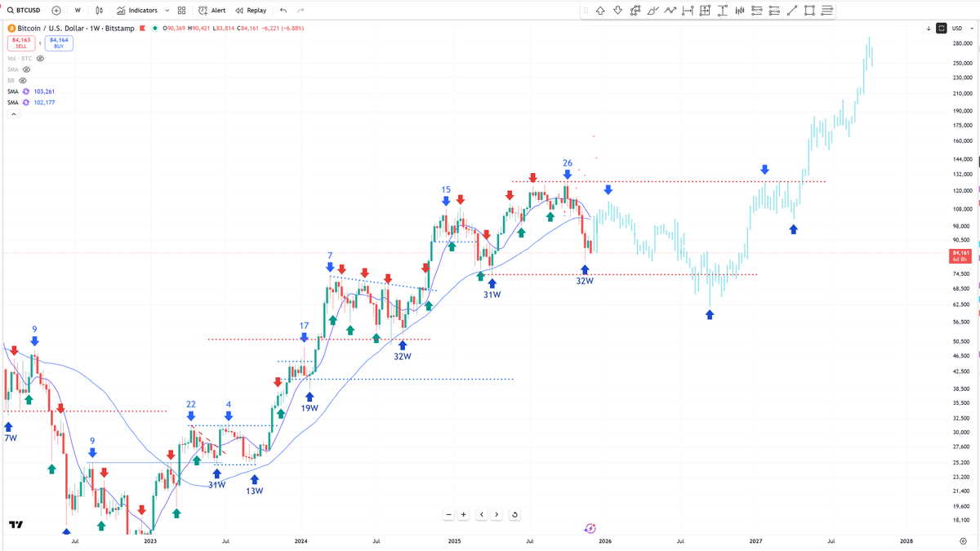Click the 84,163 SELL button
Image resolution: width=980 pixels, height=551 pixels.
click(x=20, y=42)
